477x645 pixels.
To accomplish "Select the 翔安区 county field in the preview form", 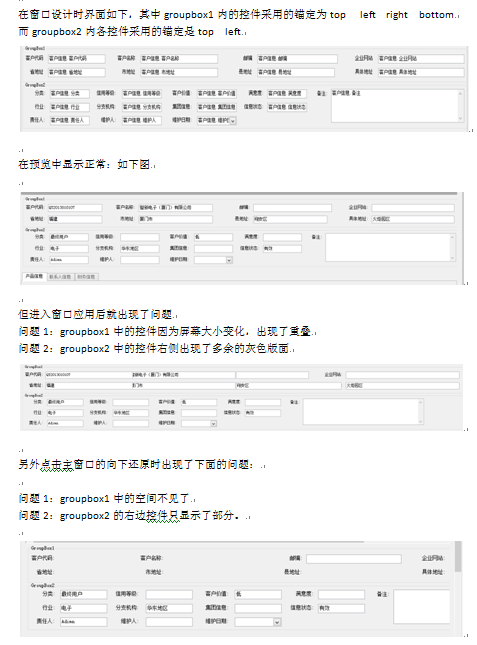I will coord(290,219).
